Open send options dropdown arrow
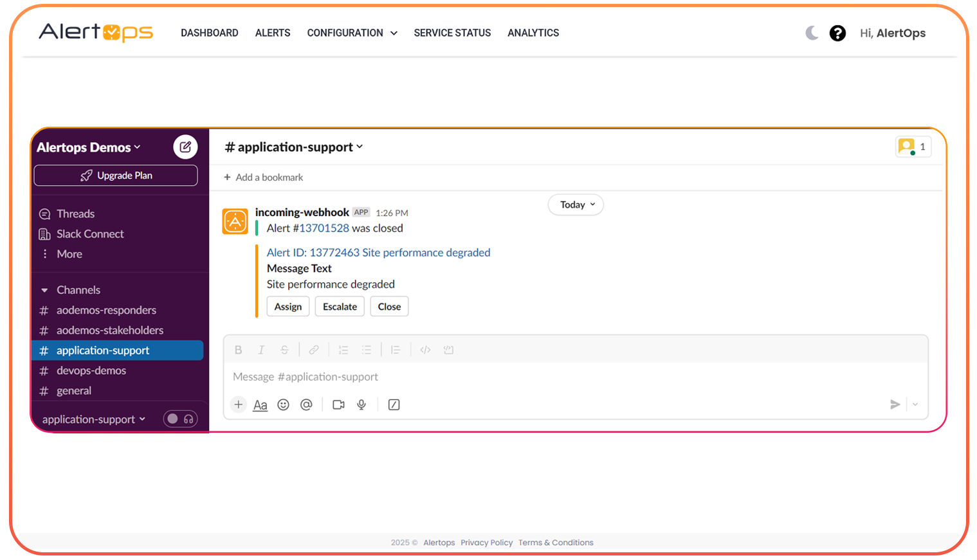The width and height of the screenshot is (977, 560). point(915,404)
